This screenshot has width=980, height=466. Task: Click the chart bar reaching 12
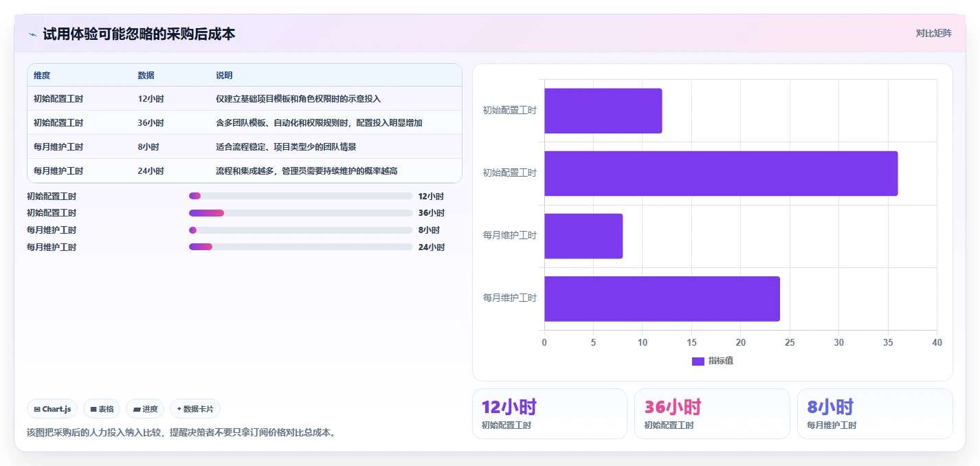pos(603,111)
